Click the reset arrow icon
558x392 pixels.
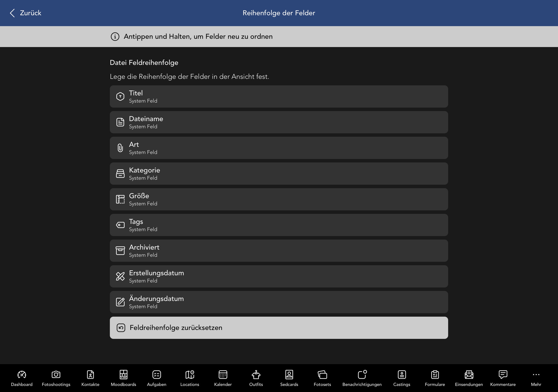click(121, 328)
